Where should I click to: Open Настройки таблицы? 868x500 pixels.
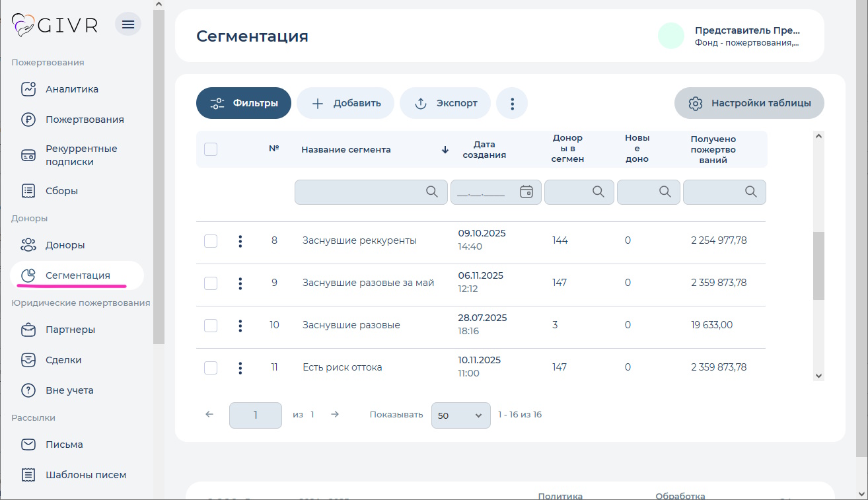[749, 103]
